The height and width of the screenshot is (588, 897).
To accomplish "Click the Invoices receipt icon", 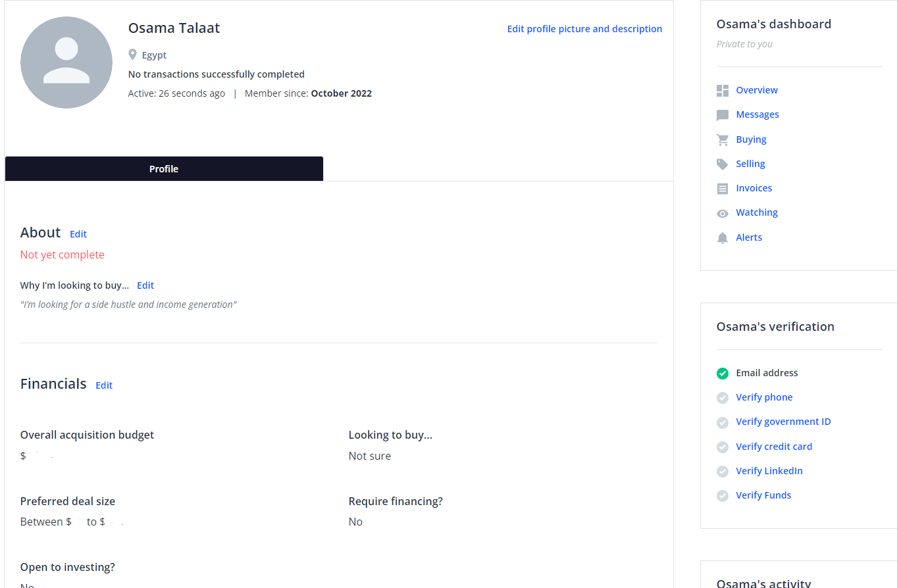I will point(723,189).
